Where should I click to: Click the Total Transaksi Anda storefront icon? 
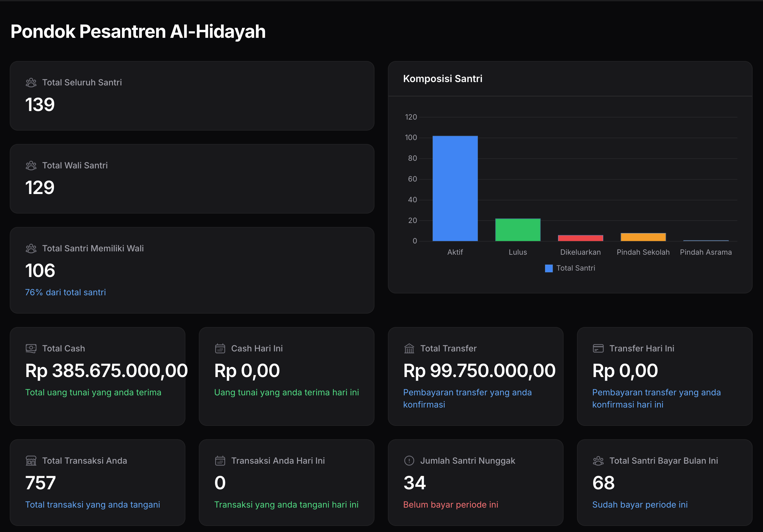(31, 461)
